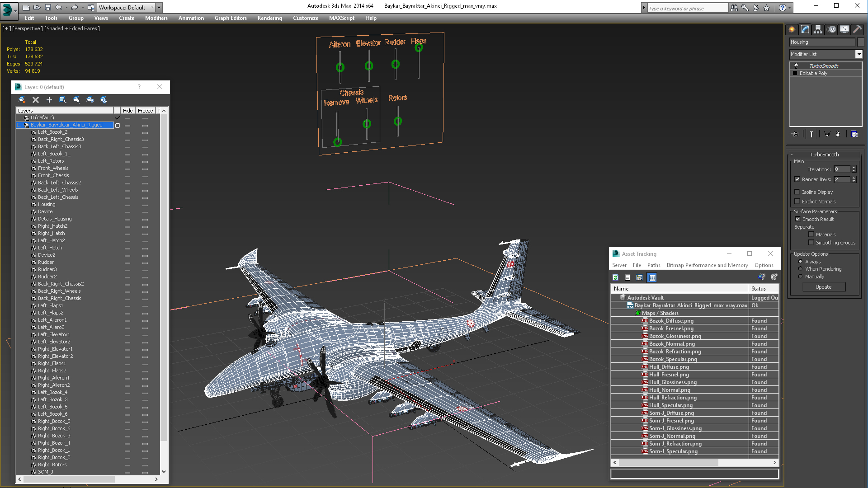The image size is (868, 488).
Task: Click the Open File folder icon
Action: [37, 7]
